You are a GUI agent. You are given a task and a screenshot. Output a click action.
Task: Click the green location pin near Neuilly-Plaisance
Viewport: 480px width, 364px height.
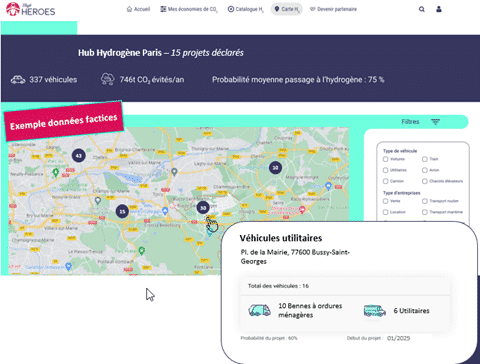(56, 172)
